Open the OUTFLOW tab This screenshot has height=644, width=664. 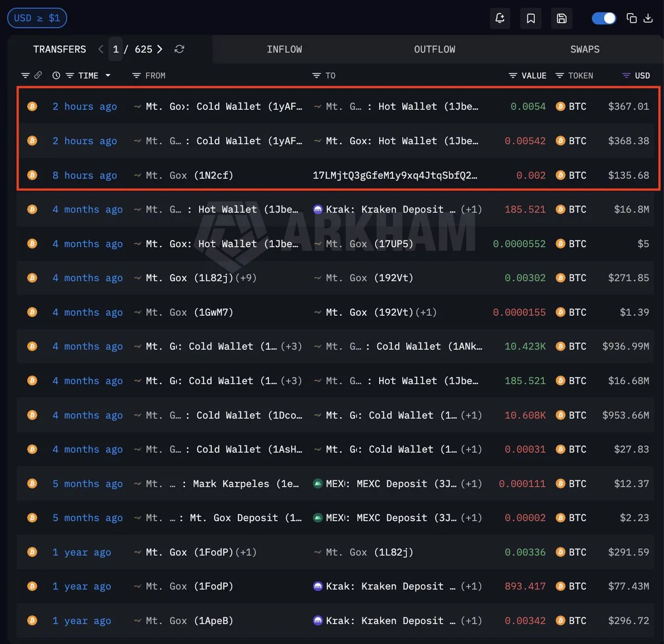pos(434,49)
